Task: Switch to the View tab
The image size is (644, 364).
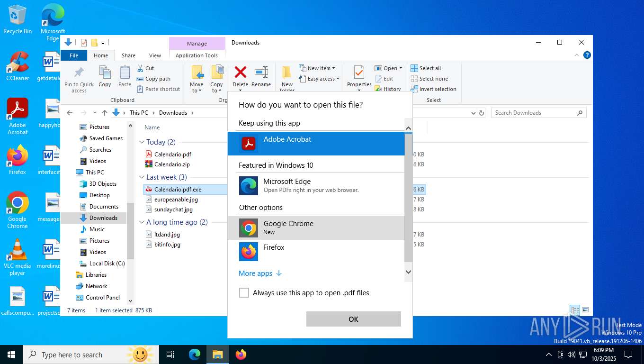Action: (155, 55)
